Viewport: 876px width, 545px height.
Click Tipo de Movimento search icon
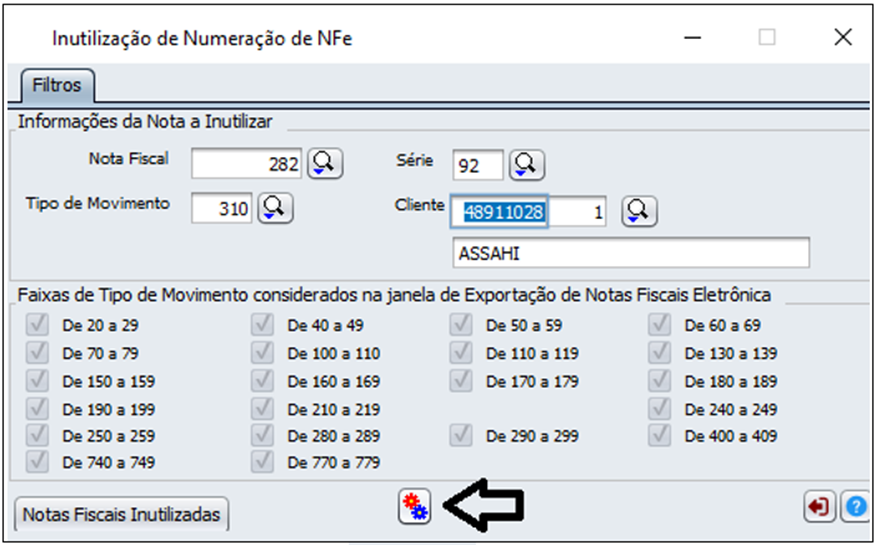click(275, 207)
